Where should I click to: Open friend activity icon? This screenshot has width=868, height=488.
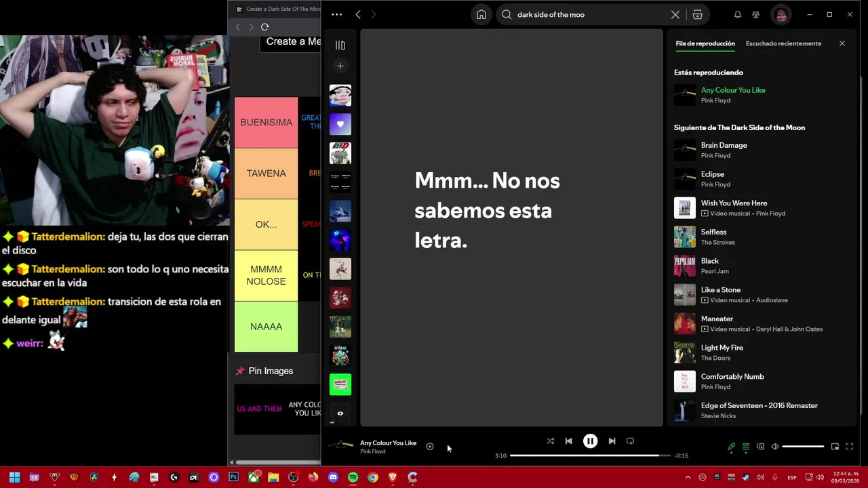(755, 14)
